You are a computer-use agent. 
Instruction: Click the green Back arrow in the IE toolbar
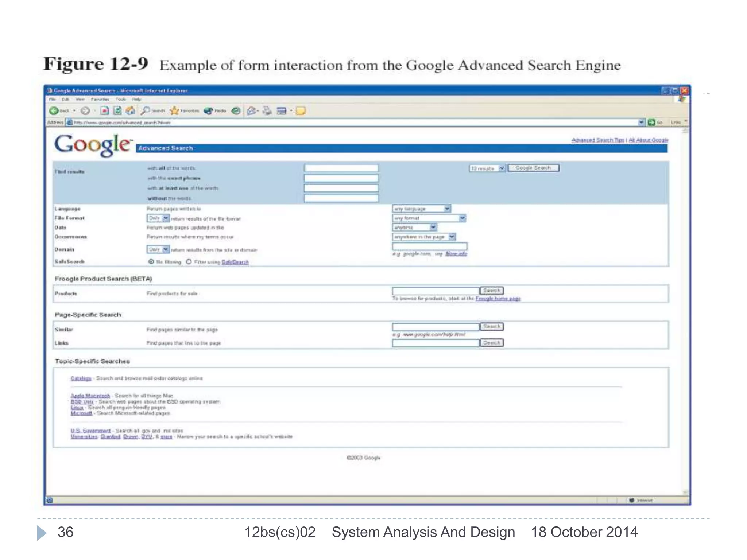[x=54, y=110]
